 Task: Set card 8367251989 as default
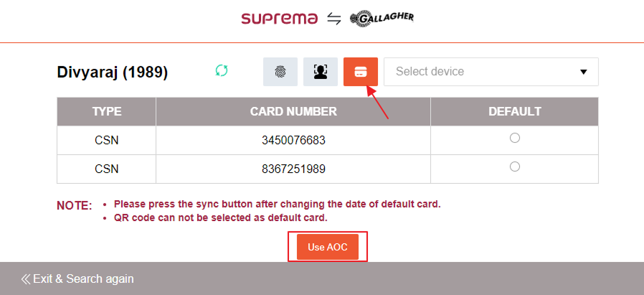(514, 167)
